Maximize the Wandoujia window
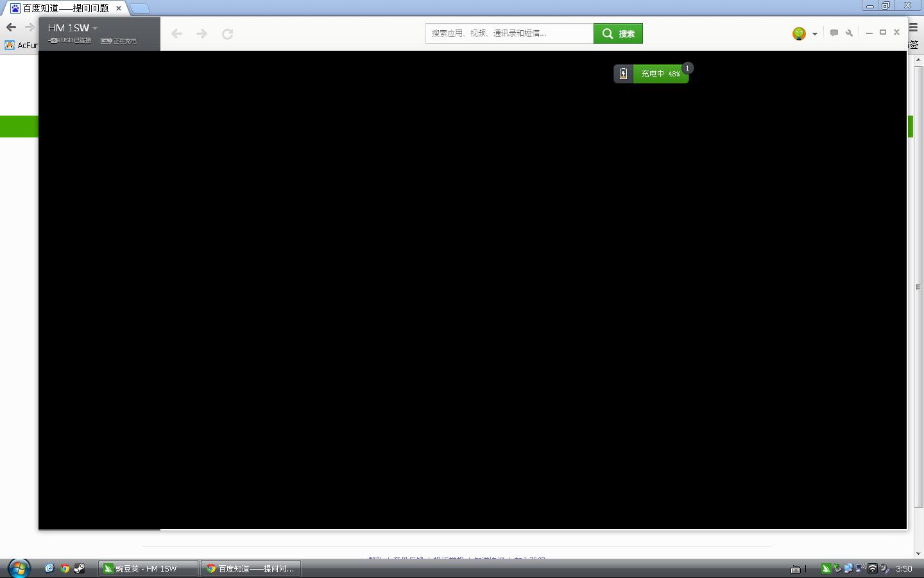 click(x=883, y=32)
